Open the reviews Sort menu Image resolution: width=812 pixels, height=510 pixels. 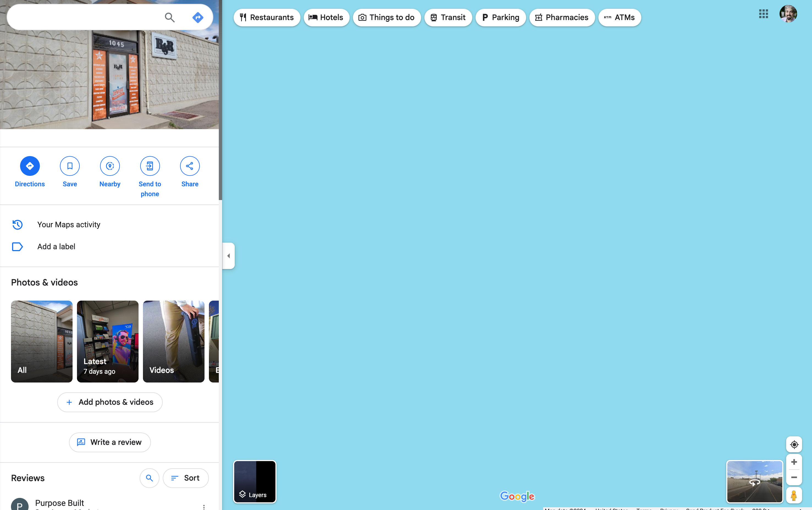pos(186,478)
